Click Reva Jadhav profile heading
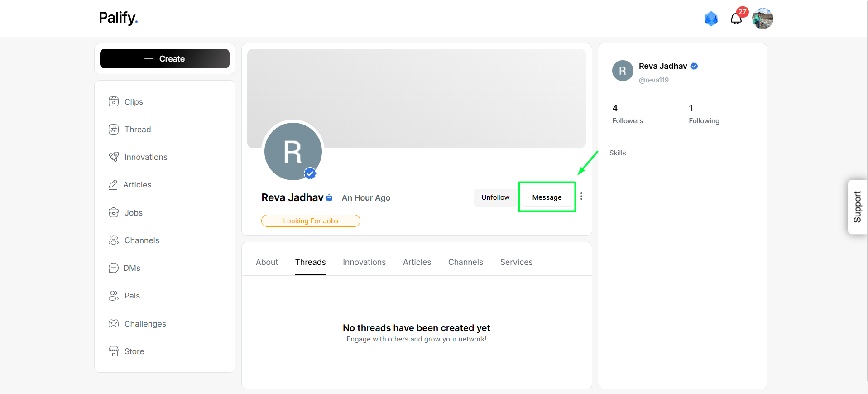Viewport: 868px width, 394px height. (293, 197)
